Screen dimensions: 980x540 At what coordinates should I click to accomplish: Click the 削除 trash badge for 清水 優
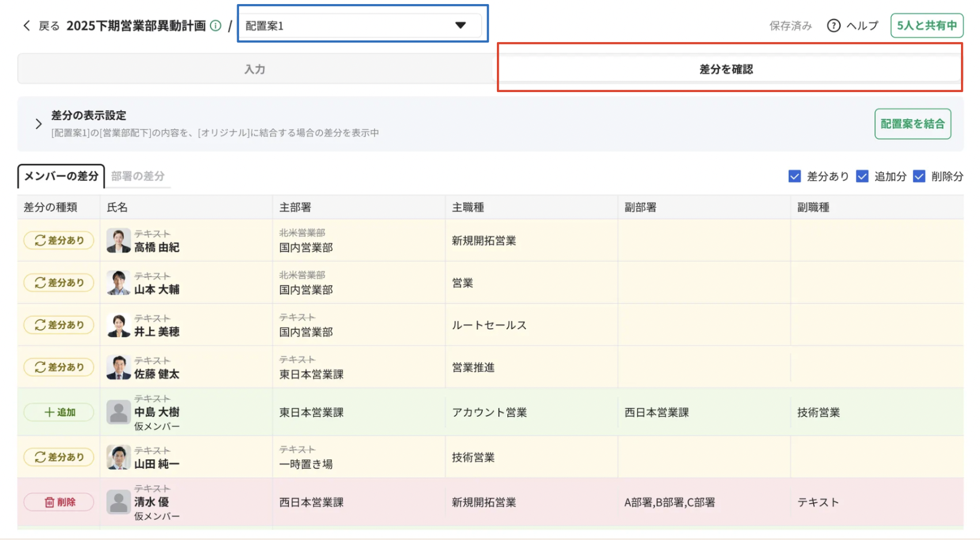(x=59, y=502)
